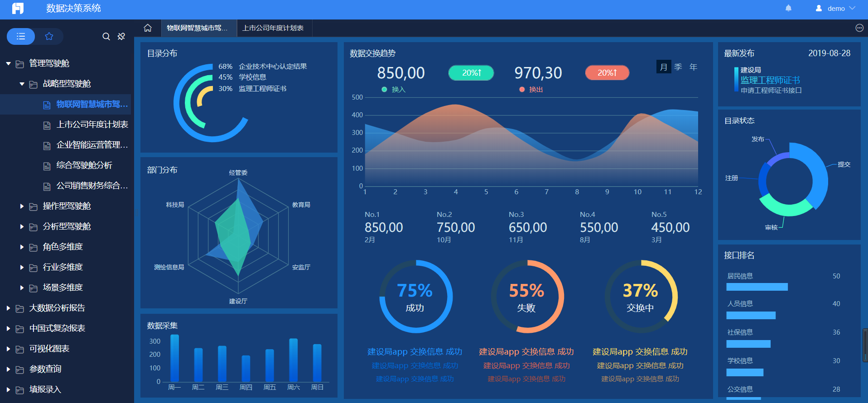868x403 pixels.
Task: Open the 监理工程师证书 link
Action: 770,80
